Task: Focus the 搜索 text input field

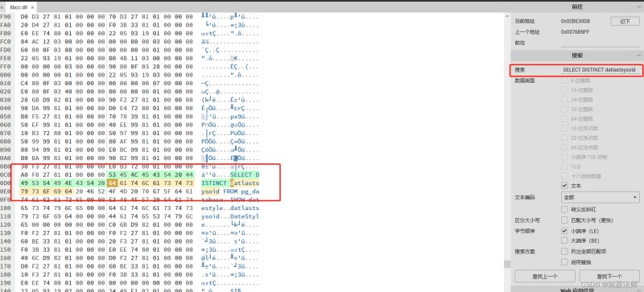Action: 600,70
